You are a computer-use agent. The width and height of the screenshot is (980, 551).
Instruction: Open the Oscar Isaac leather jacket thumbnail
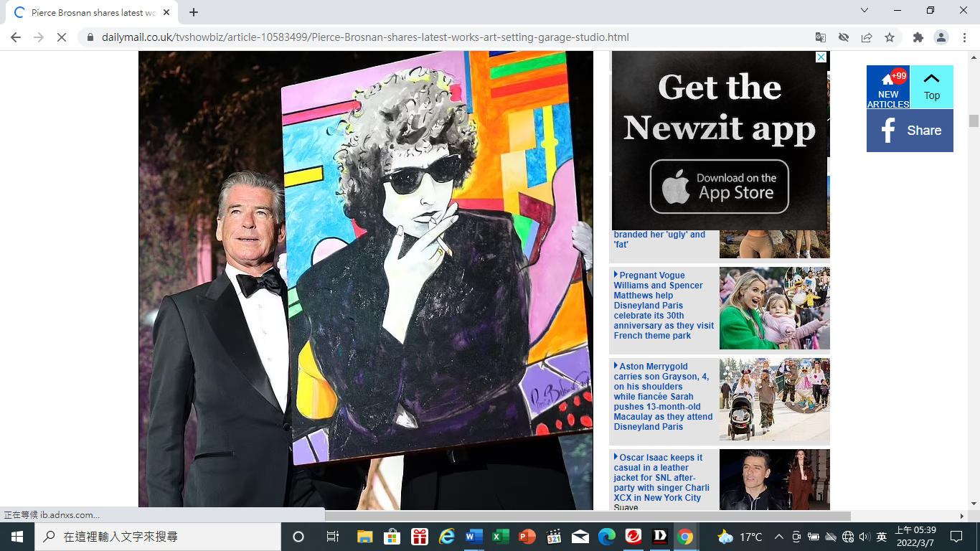pyautogui.click(x=775, y=480)
